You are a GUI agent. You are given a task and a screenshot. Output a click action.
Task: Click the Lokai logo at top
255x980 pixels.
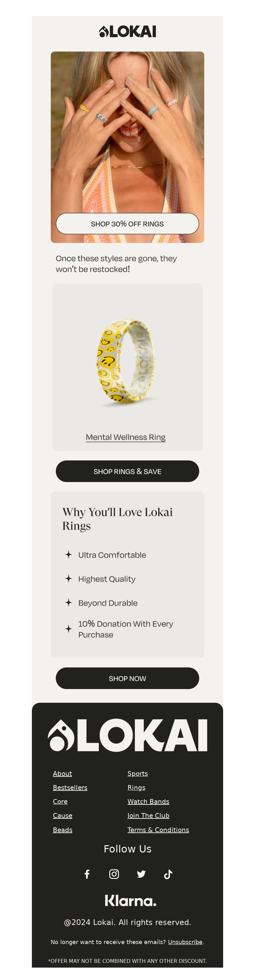(127, 31)
